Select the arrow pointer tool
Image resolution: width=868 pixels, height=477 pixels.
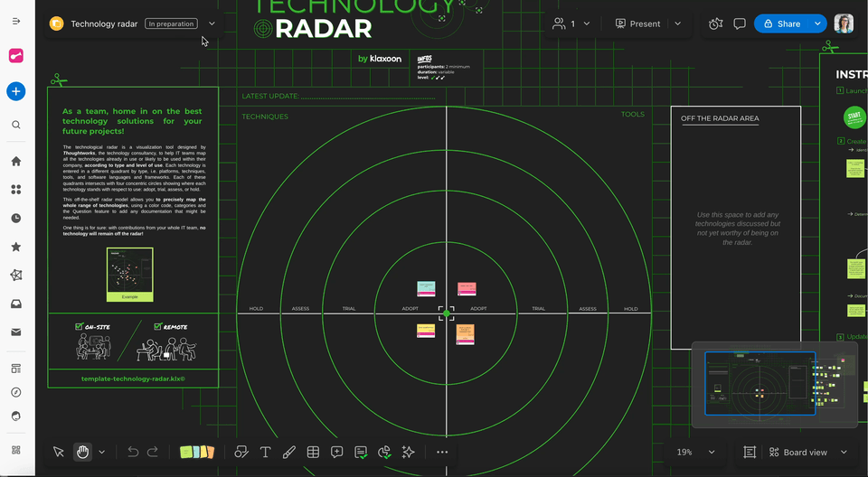[x=59, y=452]
